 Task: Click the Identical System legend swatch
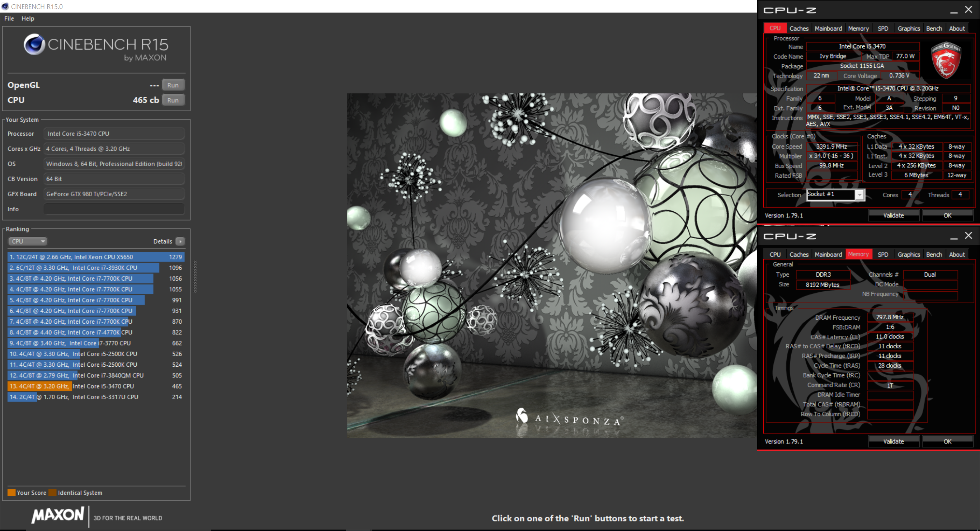(52, 493)
